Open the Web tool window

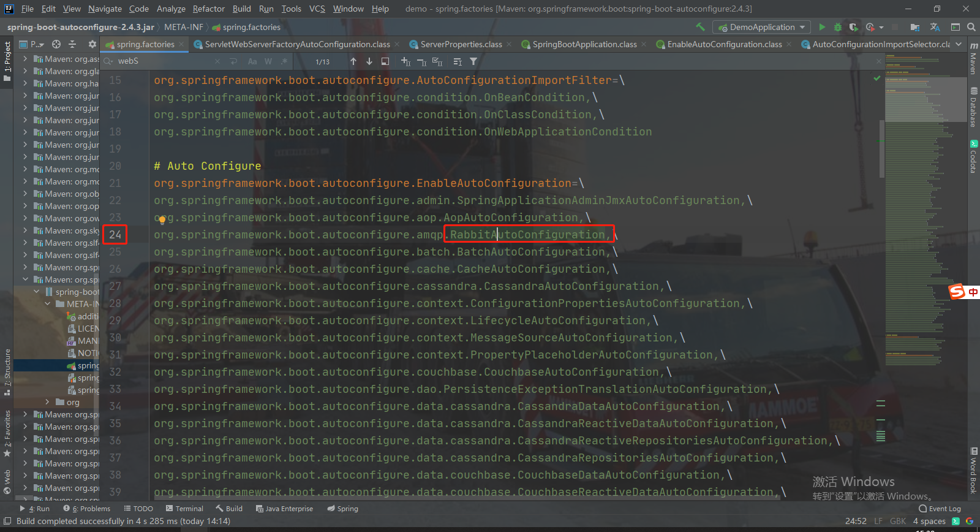[x=7, y=482]
